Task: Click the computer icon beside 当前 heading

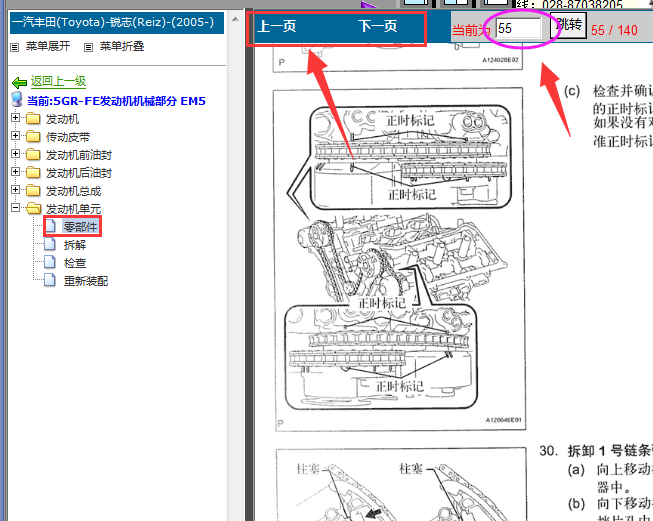Action: pos(17,100)
